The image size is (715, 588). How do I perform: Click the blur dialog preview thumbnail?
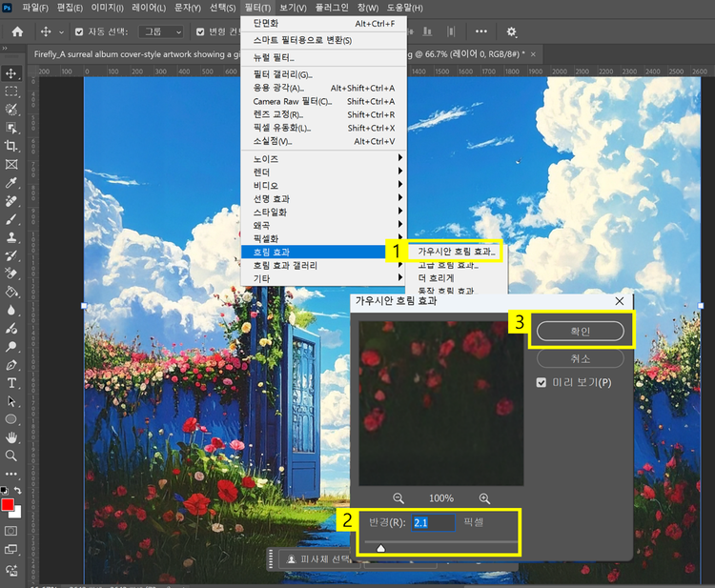[x=441, y=403]
